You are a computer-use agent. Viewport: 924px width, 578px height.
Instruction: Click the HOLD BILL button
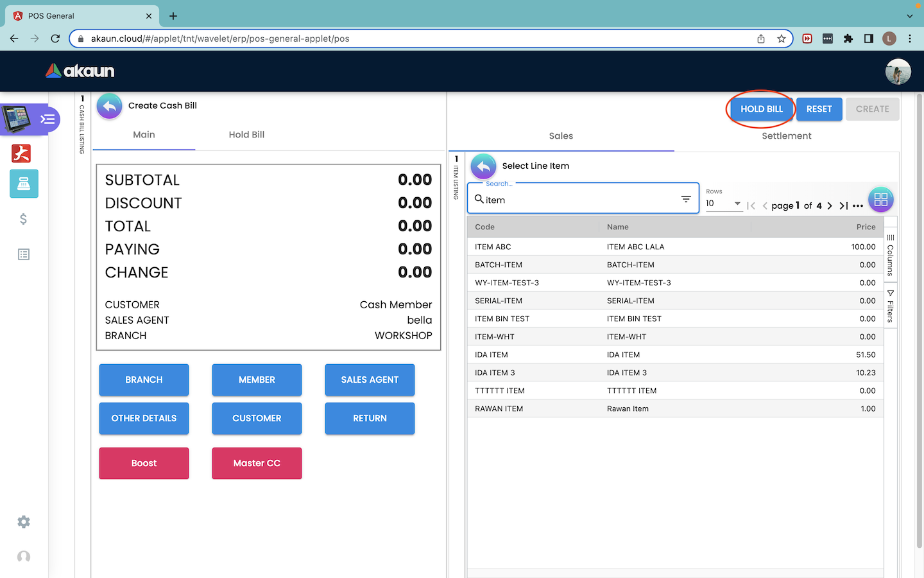click(x=761, y=109)
